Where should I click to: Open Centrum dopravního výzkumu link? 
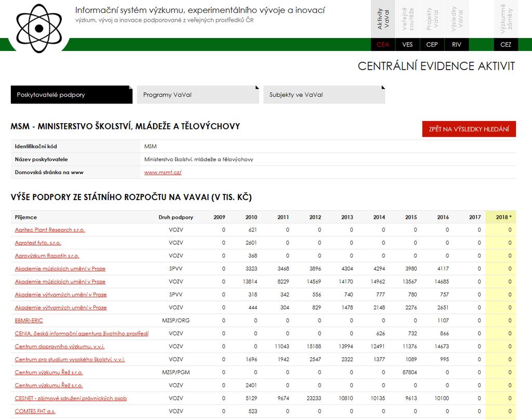60,346
